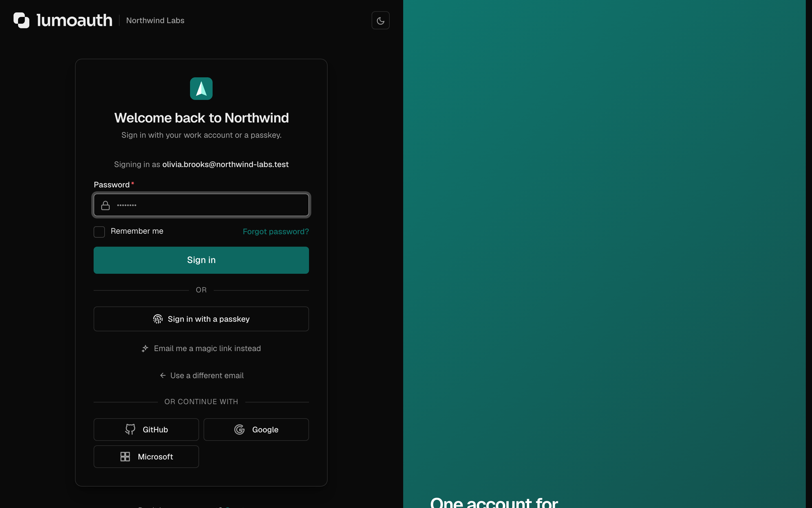
Task: Click the lumoauth logo icon
Action: pos(21,20)
